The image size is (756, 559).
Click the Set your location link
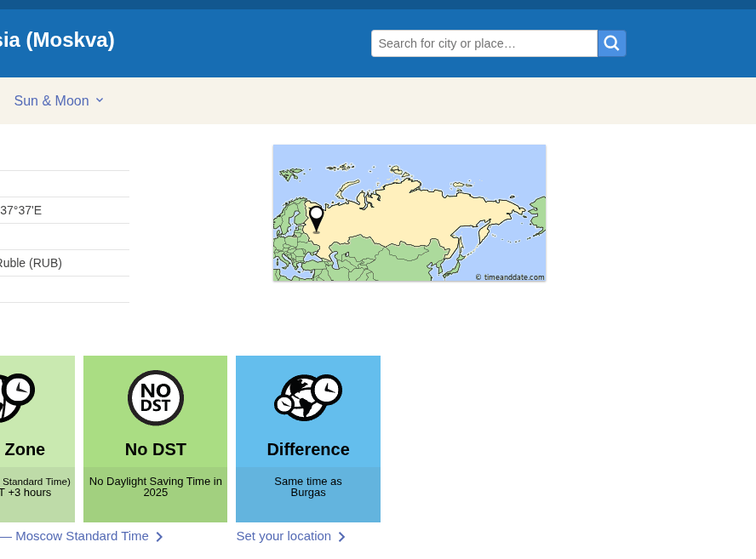(x=283, y=536)
